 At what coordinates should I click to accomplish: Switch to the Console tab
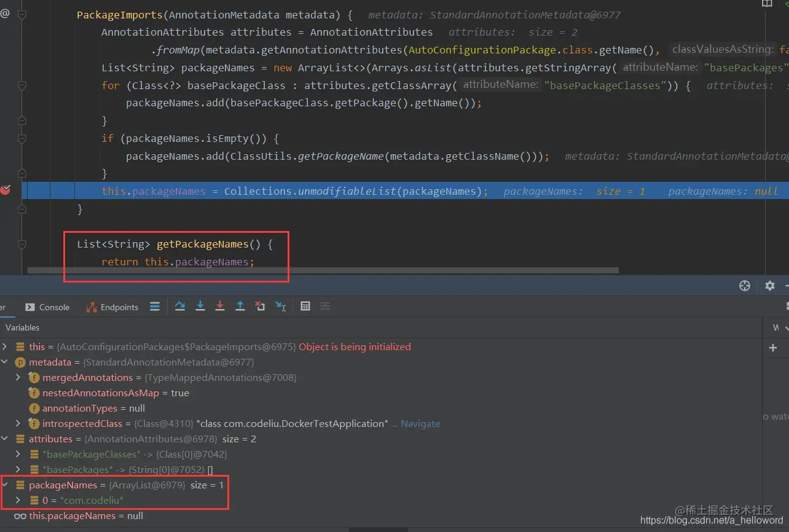point(47,307)
